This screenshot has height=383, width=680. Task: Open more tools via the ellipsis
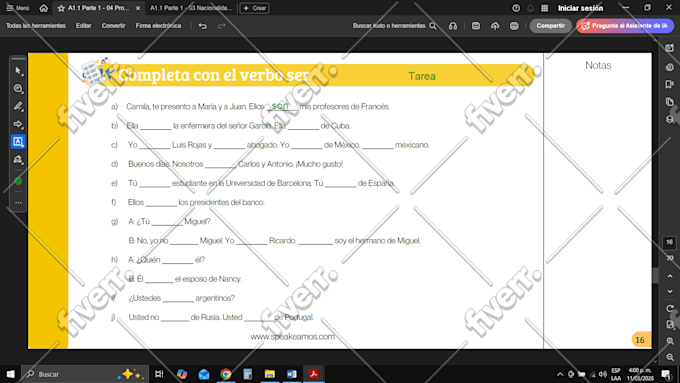point(18,203)
